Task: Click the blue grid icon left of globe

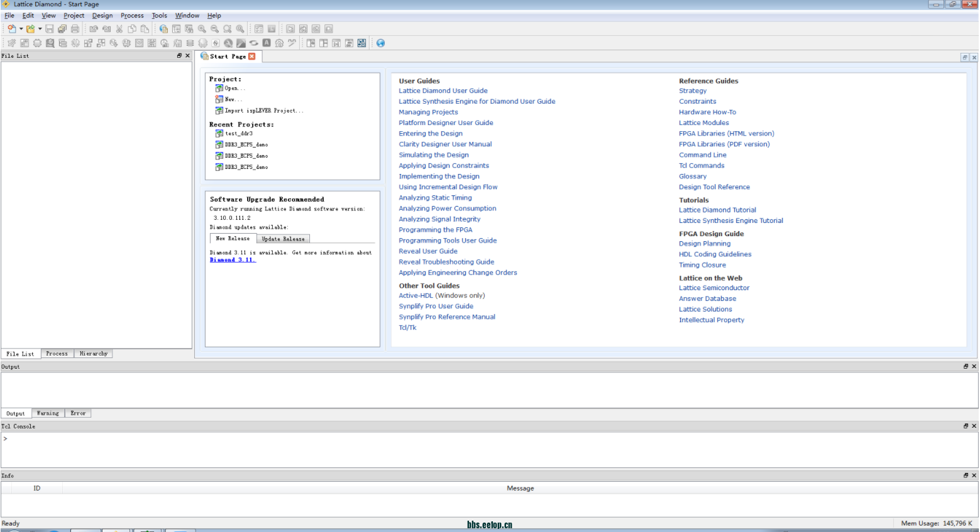Action: [x=361, y=43]
